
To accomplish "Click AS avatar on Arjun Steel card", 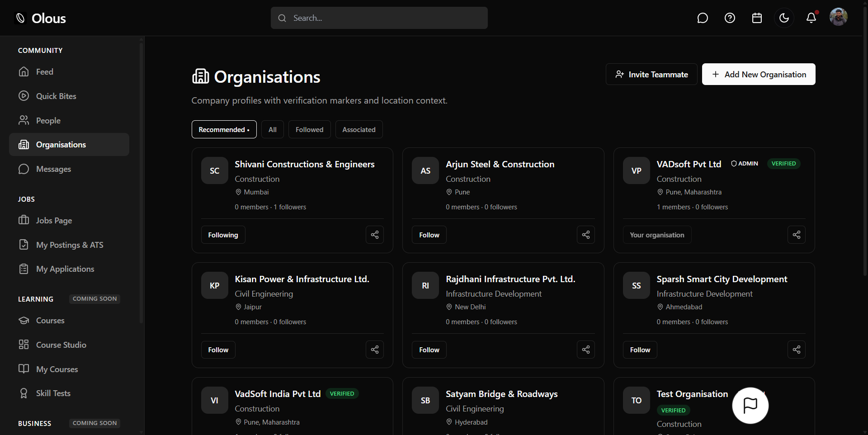I will [x=425, y=170].
